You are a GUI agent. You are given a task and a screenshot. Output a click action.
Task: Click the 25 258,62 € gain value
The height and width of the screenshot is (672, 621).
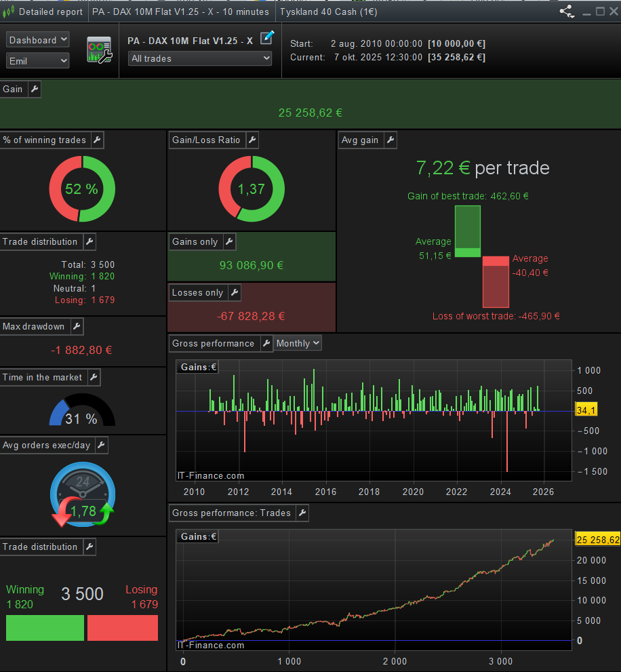click(310, 113)
